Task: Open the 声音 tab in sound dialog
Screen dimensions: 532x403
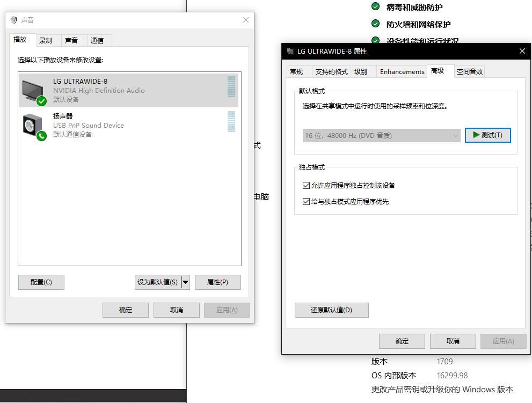Action: click(x=74, y=40)
